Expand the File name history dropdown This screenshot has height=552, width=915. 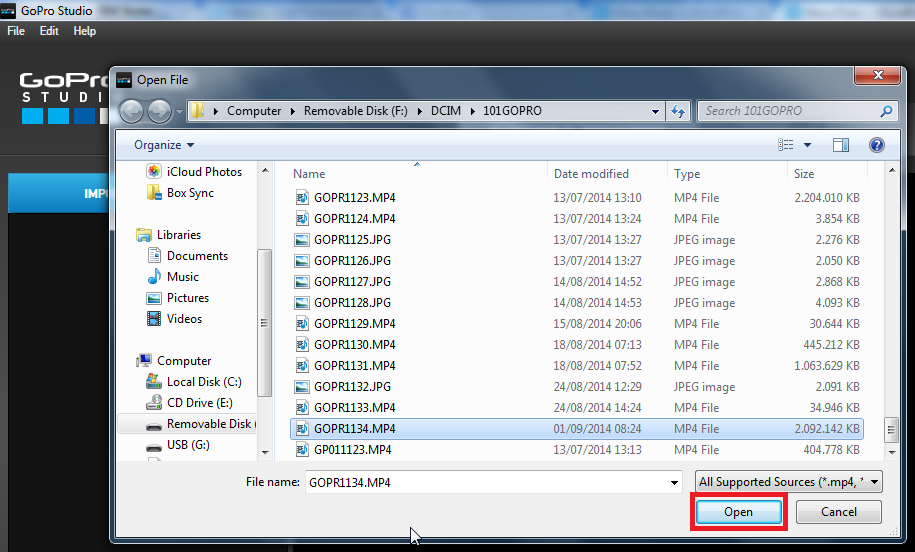tap(675, 482)
